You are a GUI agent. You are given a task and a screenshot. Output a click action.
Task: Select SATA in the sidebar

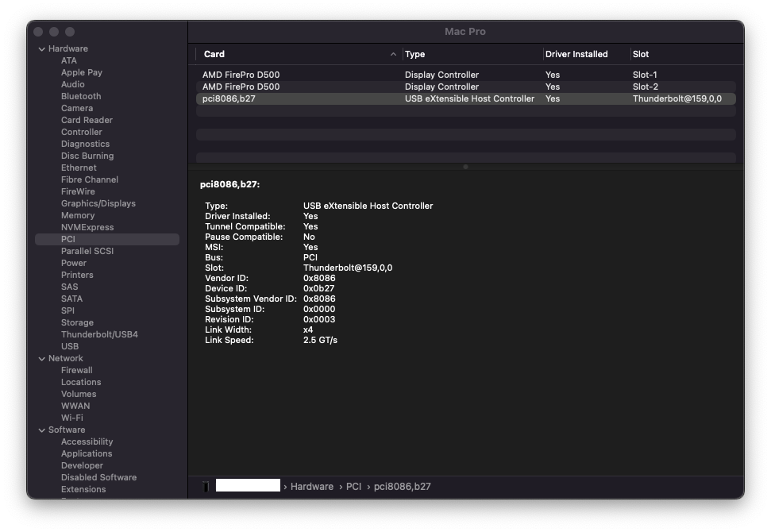[x=71, y=299]
